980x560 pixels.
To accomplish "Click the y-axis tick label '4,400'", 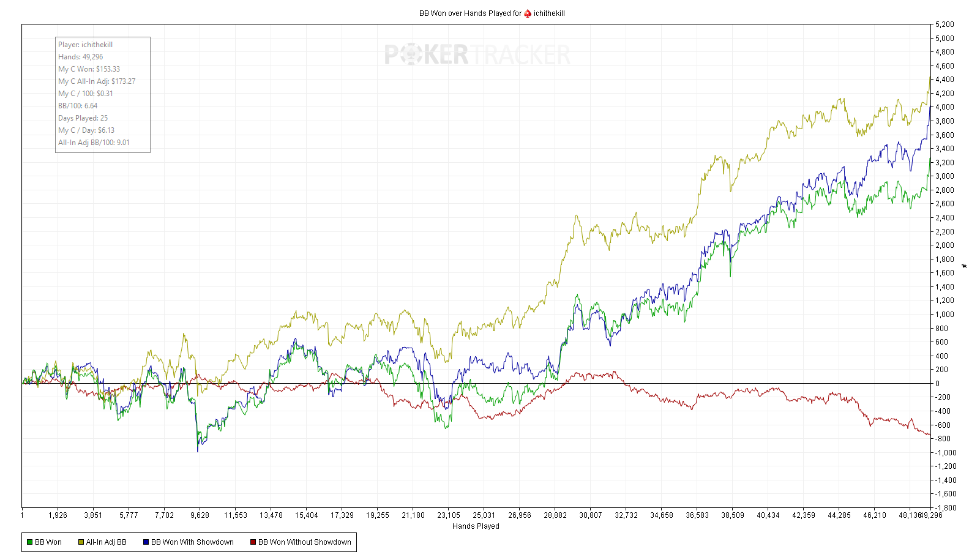I will (x=944, y=80).
